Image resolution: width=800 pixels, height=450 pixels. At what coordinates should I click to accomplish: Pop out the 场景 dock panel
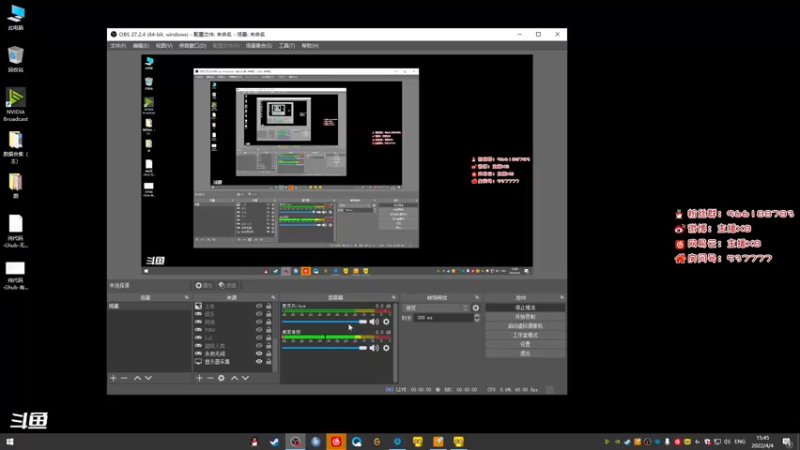187,297
